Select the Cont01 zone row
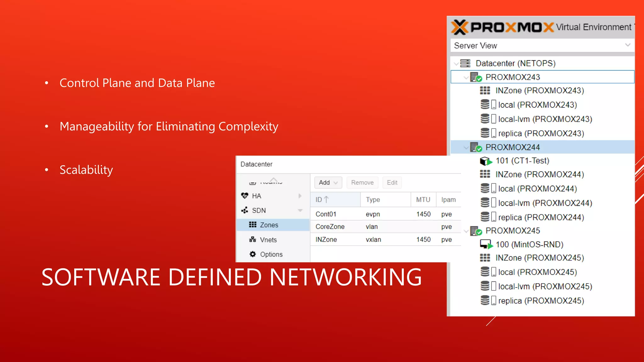This screenshot has height=362, width=644. [386, 214]
